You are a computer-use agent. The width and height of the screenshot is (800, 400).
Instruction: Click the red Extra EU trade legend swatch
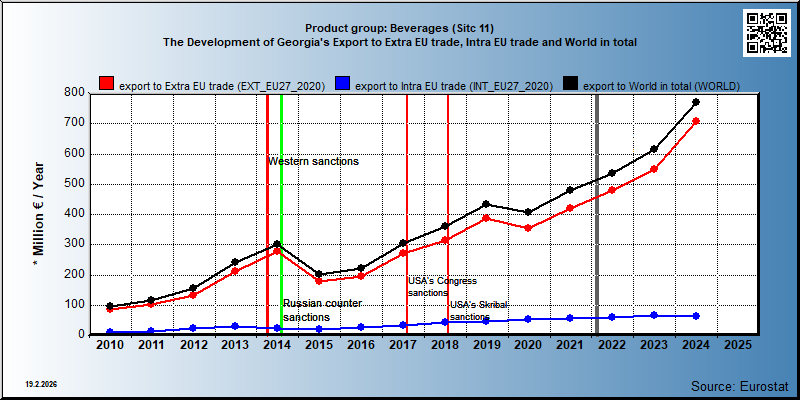click(107, 84)
